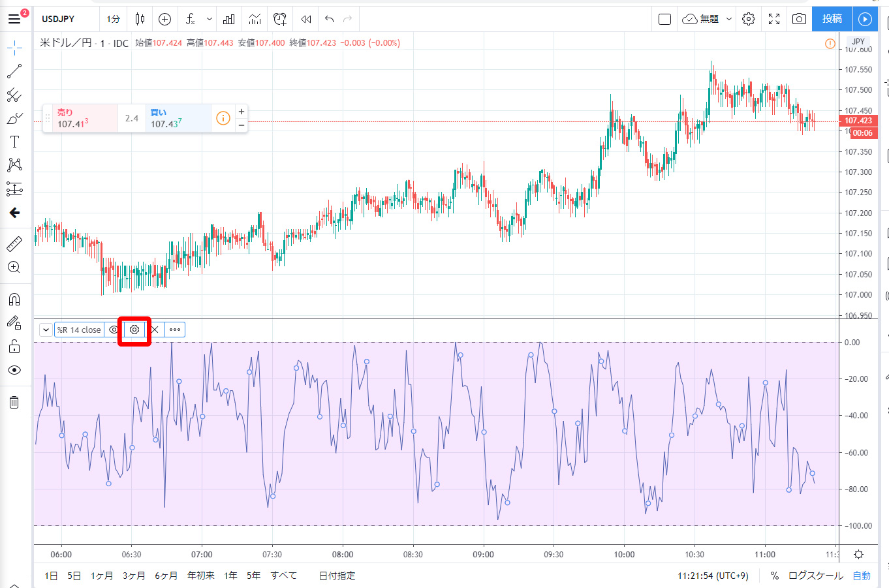Screen dimensions: 889x588
Task: Select the zoom in tool
Action: (14, 268)
